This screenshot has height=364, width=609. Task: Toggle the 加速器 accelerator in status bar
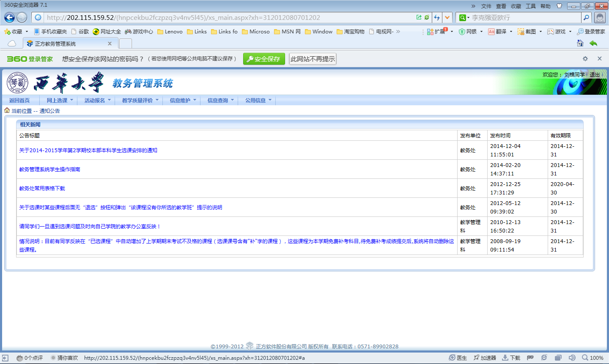pyautogui.click(x=485, y=358)
